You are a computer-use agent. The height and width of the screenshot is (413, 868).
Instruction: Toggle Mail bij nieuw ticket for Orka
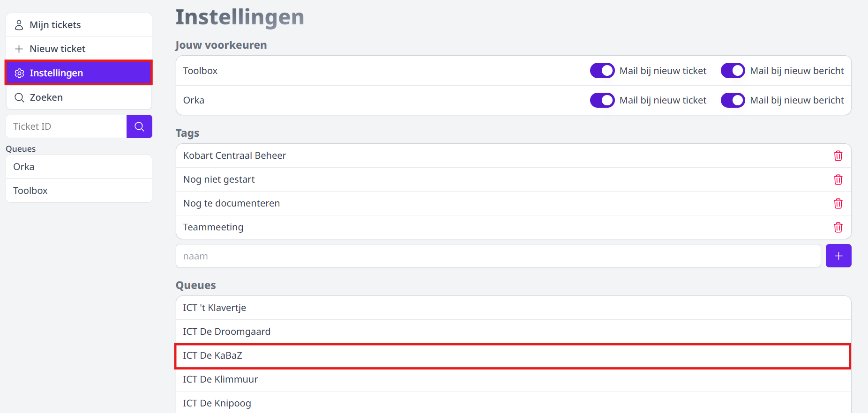click(602, 100)
